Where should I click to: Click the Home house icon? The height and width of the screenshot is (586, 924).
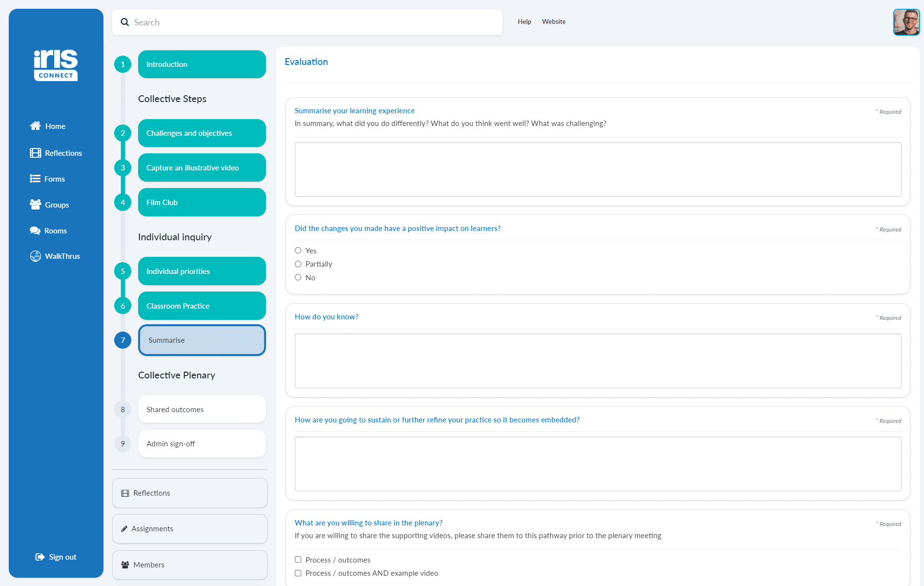[35, 126]
